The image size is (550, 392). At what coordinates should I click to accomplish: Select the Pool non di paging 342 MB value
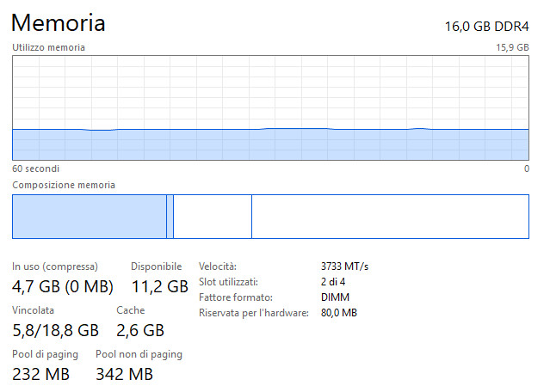click(124, 374)
